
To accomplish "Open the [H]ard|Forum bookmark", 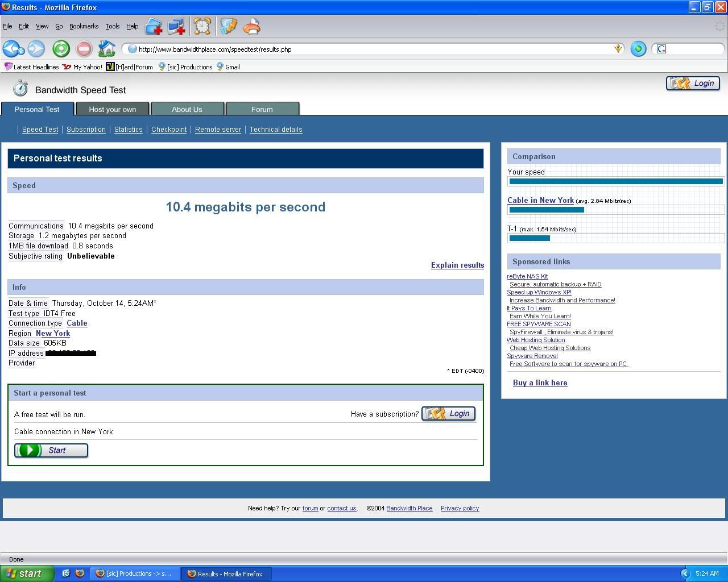I will click(130, 66).
